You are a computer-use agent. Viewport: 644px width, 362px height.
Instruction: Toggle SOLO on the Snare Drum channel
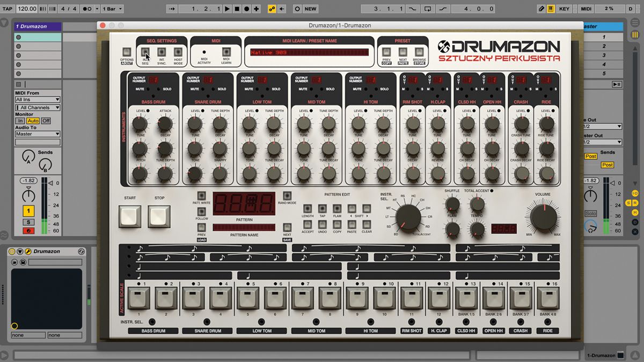pyautogui.click(x=213, y=89)
